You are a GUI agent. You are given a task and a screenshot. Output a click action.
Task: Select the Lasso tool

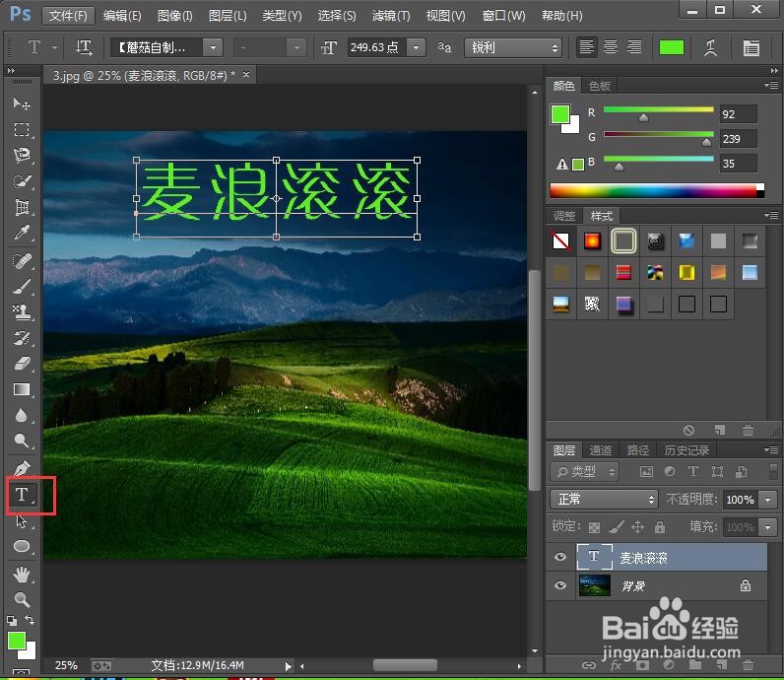click(x=22, y=155)
